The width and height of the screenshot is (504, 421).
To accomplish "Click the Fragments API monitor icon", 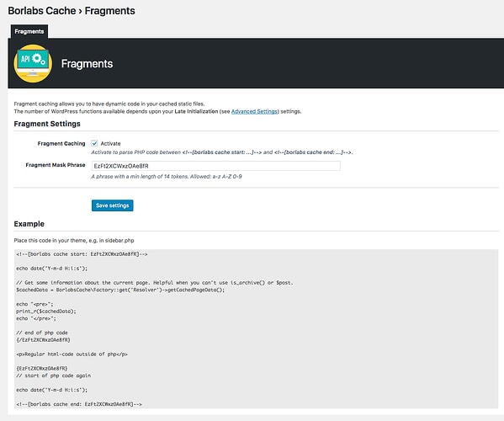I will (x=33, y=63).
